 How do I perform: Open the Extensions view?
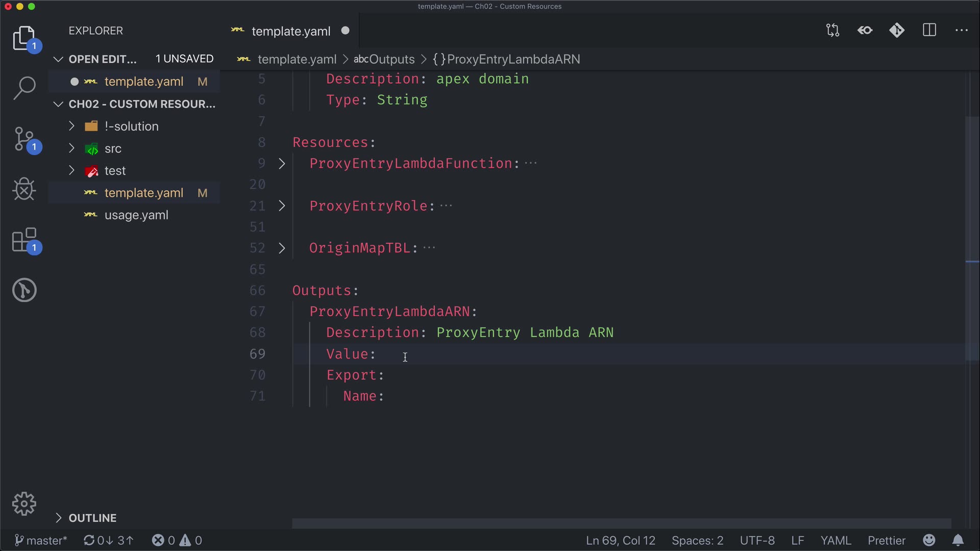coord(24,240)
